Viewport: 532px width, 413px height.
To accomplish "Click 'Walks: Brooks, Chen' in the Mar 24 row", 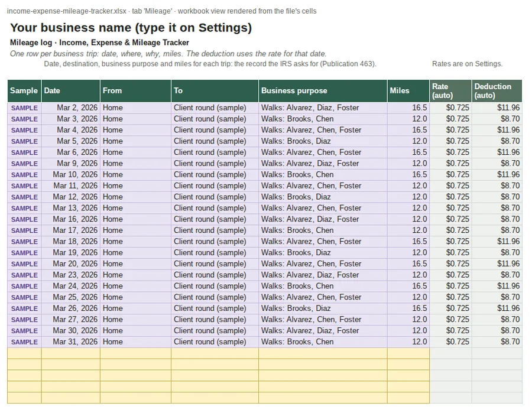I will coord(323,286).
